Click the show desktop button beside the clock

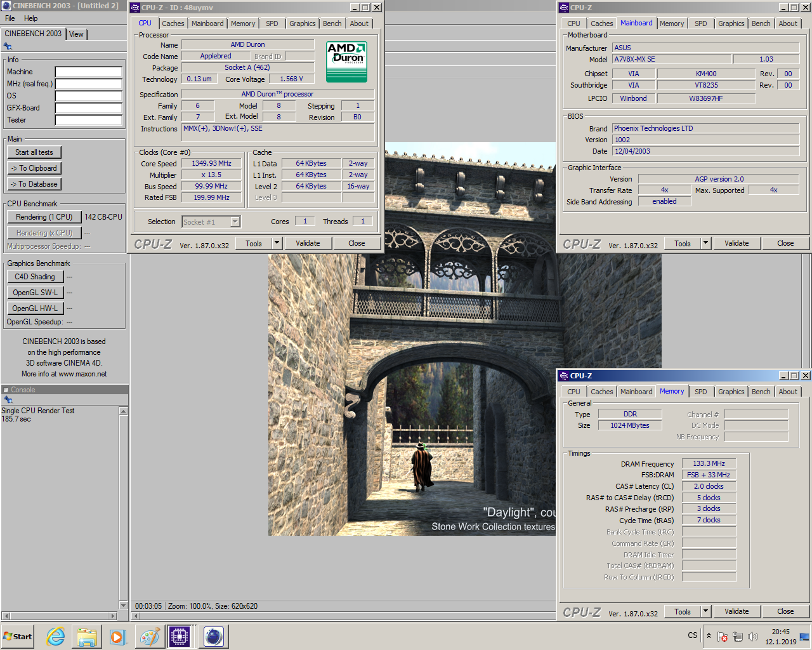[804, 637]
